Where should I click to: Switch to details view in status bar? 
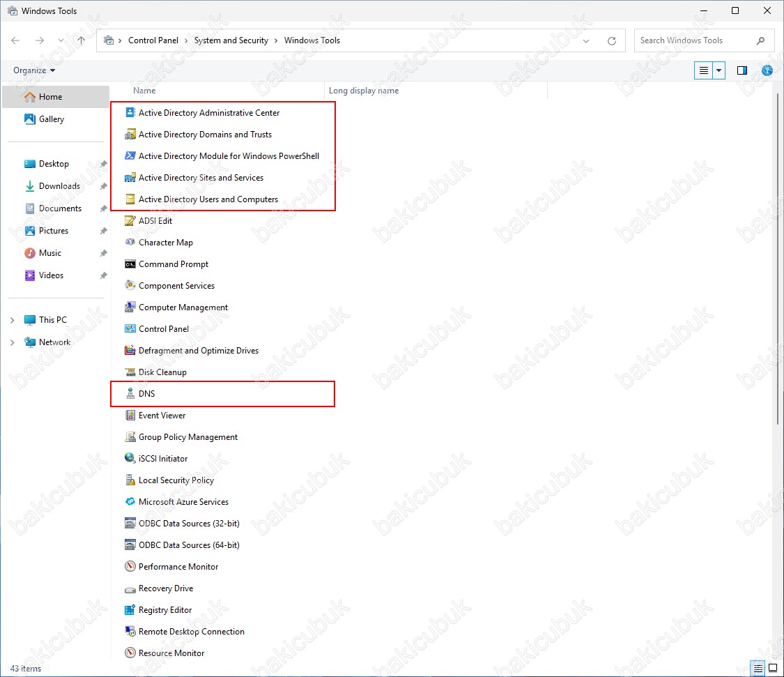click(758, 668)
